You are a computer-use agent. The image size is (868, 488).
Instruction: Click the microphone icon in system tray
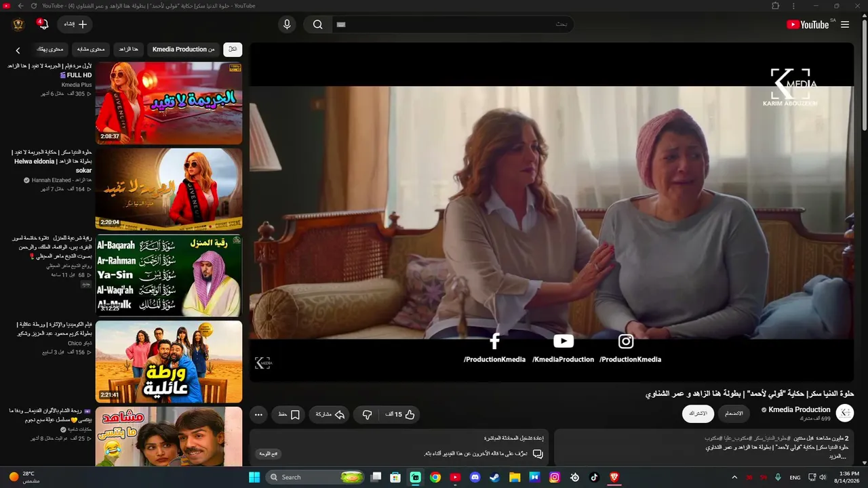pyautogui.click(x=778, y=477)
